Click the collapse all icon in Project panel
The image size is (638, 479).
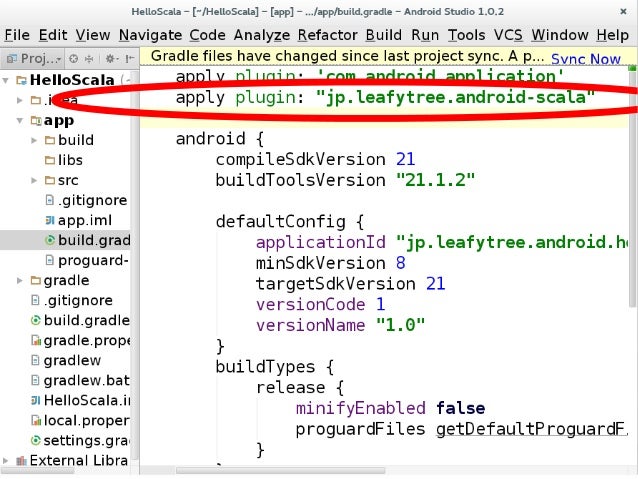(x=89, y=59)
